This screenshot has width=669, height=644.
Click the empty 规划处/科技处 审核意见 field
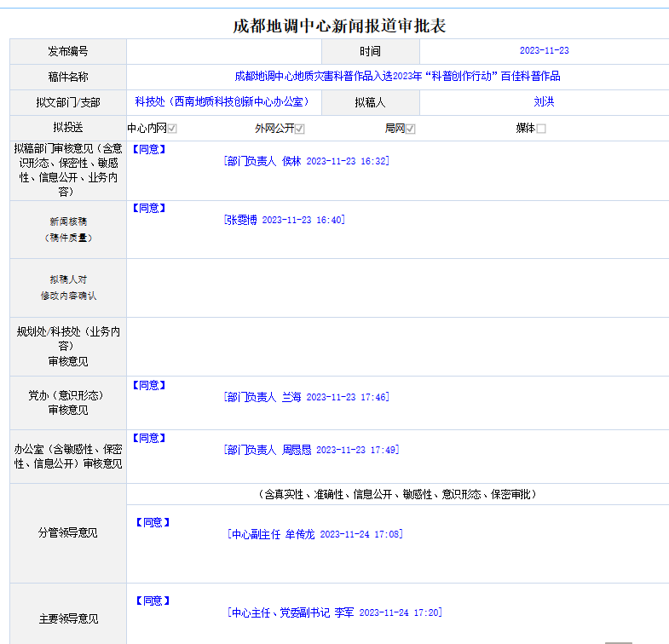coord(397,347)
